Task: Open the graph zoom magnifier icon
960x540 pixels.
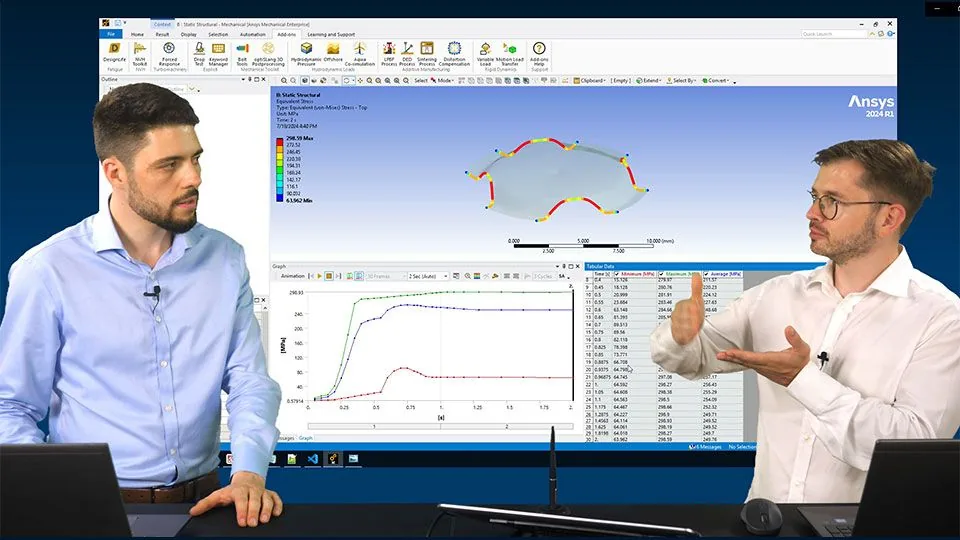Action: coord(467,276)
